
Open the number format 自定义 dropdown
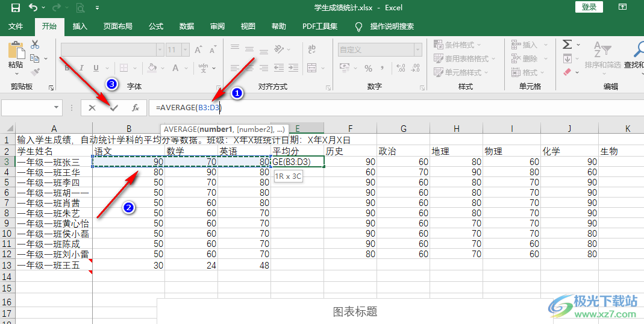(x=418, y=50)
